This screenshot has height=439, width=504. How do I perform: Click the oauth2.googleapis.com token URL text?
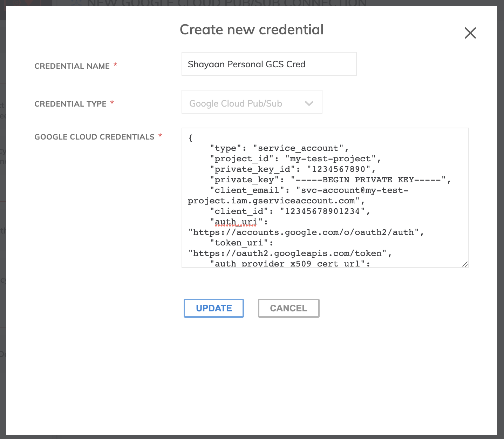[290, 254]
